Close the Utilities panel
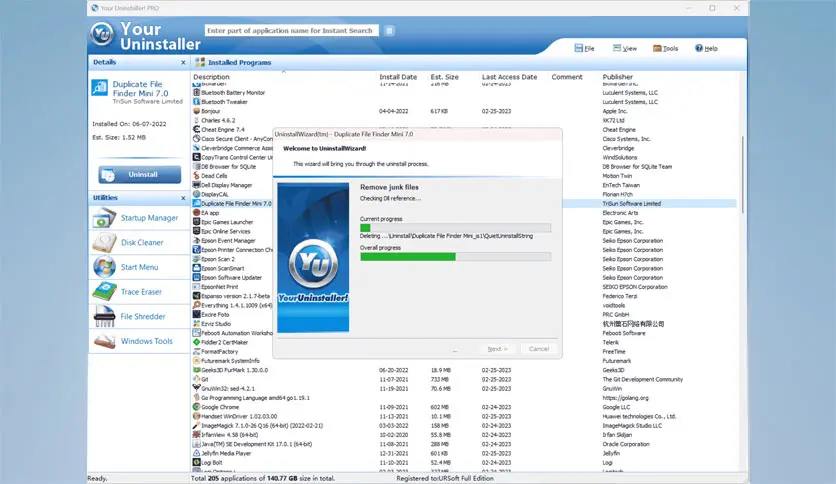 (183, 198)
